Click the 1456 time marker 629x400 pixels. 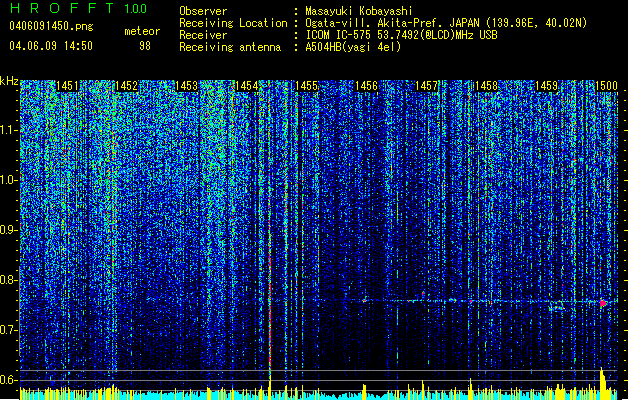pos(366,86)
